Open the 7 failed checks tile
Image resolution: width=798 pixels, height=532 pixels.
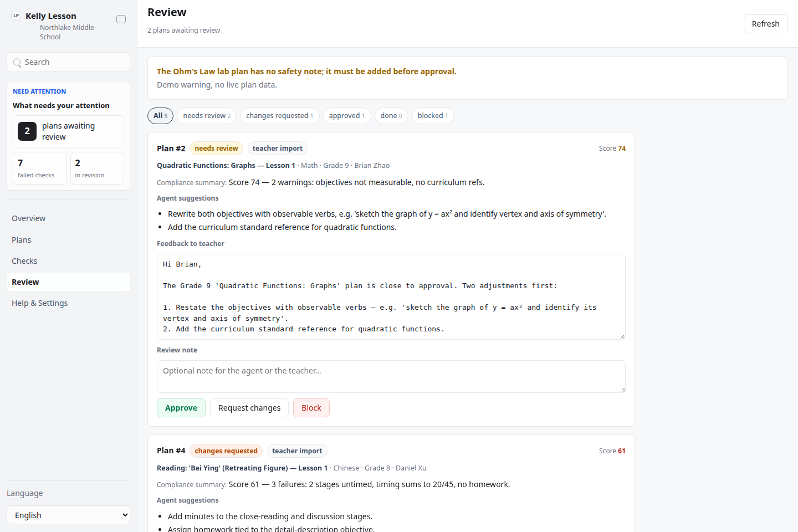pyautogui.click(x=40, y=168)
